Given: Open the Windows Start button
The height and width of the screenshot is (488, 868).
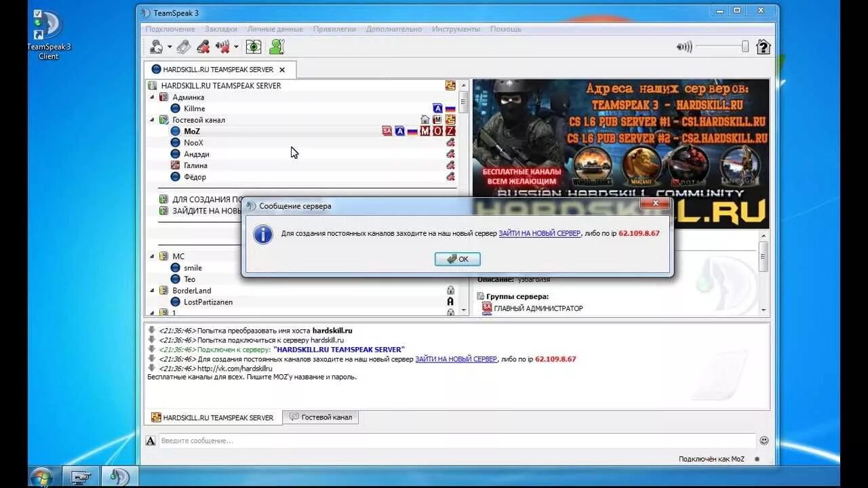Looking at the screenshot, I should [x=41, y=476].
